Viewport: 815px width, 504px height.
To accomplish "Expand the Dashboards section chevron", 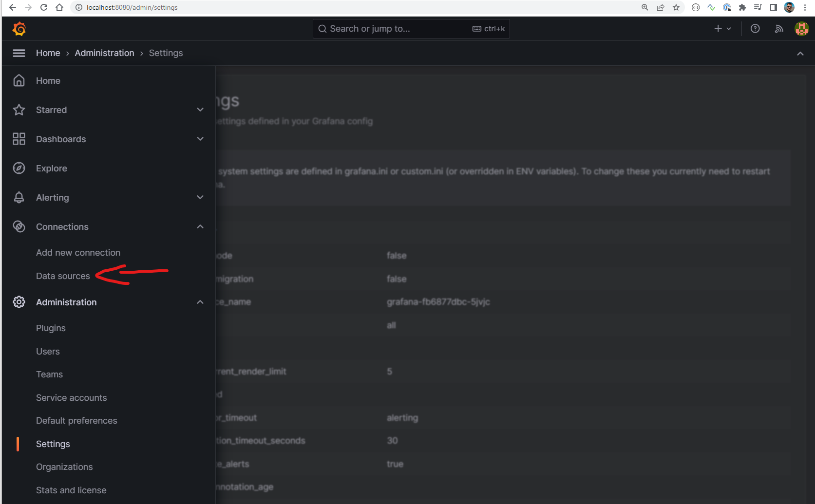I will point(200,139).
